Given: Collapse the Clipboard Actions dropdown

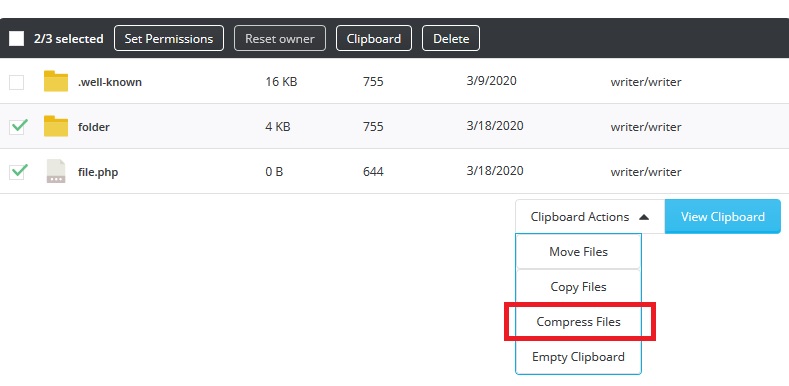Looking at the screenshot, I should tap(590, 216).
